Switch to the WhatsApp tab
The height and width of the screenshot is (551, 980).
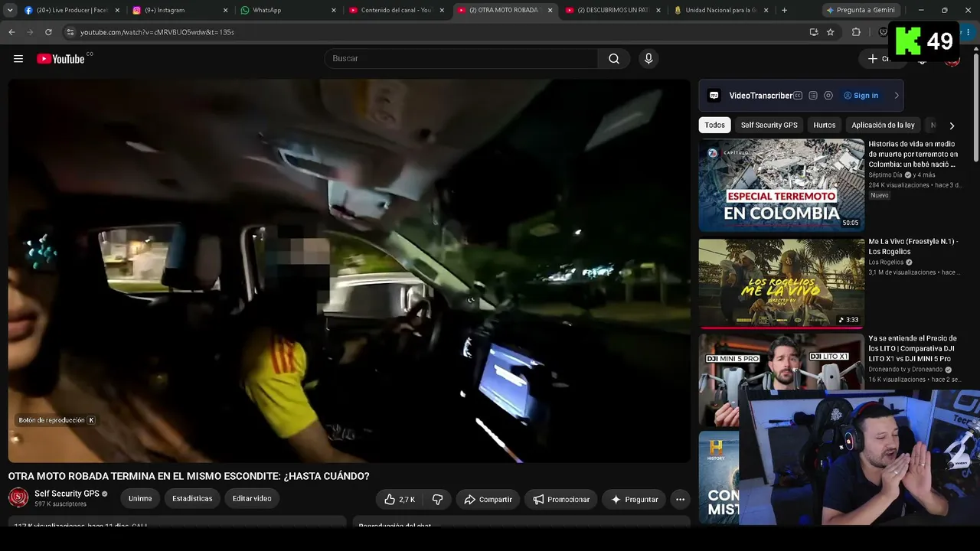coord(289,10)
